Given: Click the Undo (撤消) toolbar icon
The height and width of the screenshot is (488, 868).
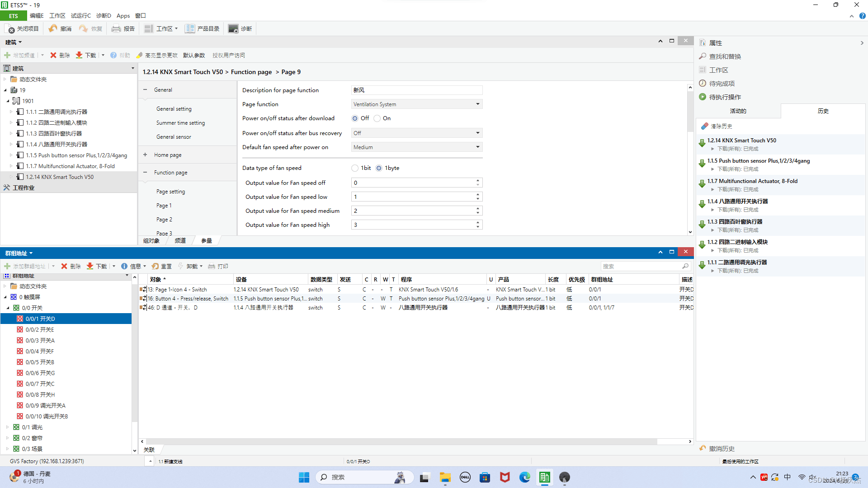Looking at the screenshot, I should 53,29.
